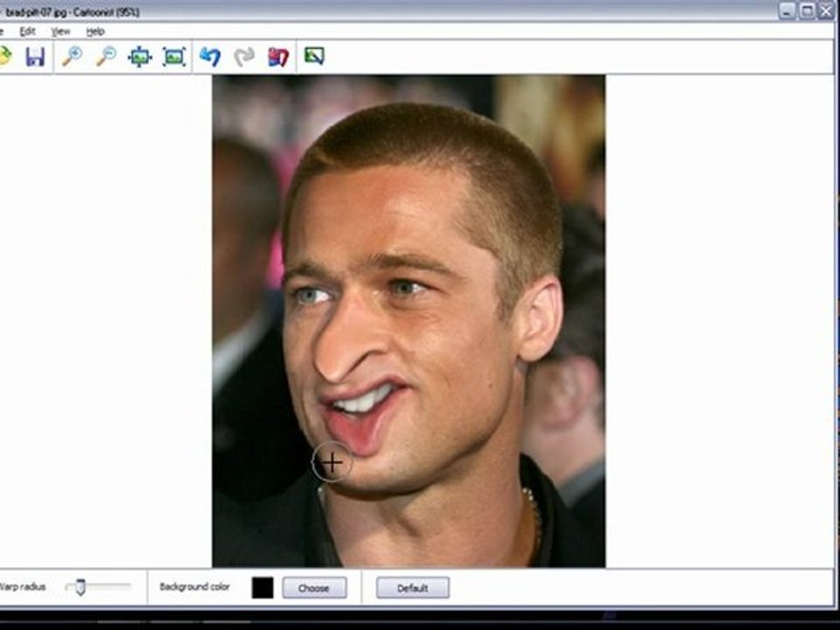Open the Help menu

coord(95,31)
